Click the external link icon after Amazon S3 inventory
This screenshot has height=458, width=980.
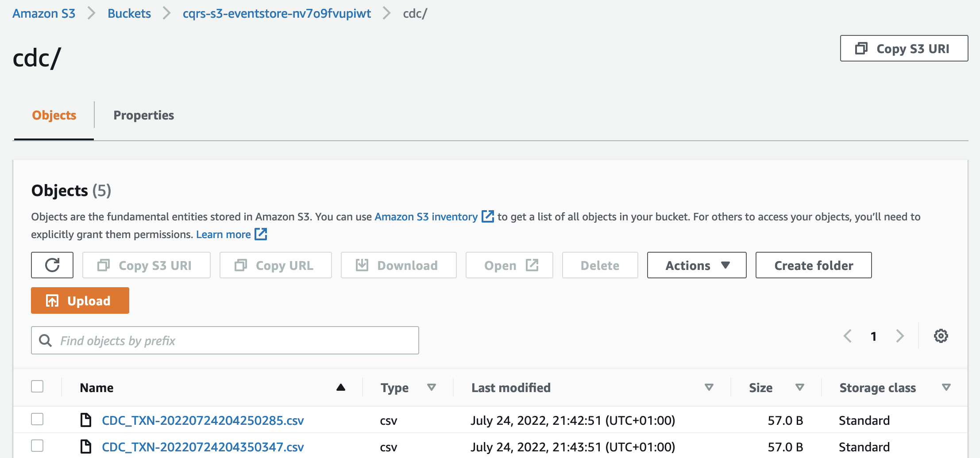pyautogui.click(x=487, y=216)
